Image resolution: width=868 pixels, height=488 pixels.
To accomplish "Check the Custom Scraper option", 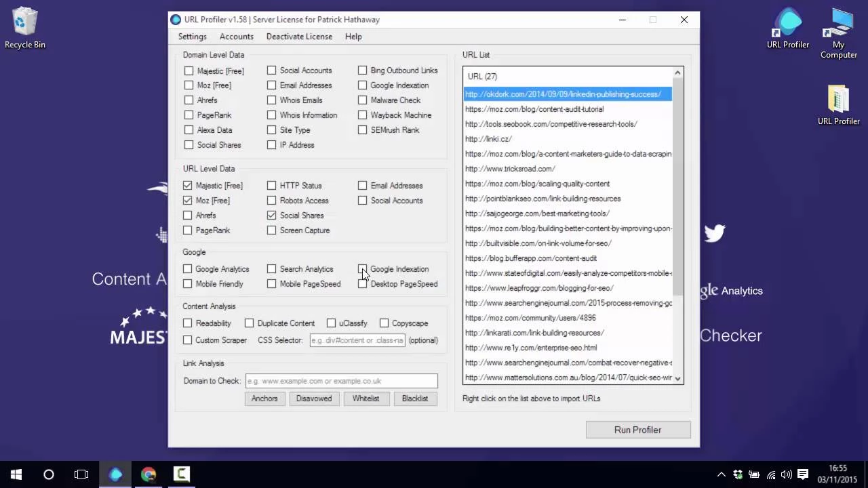I will click(x=187, y=340).
